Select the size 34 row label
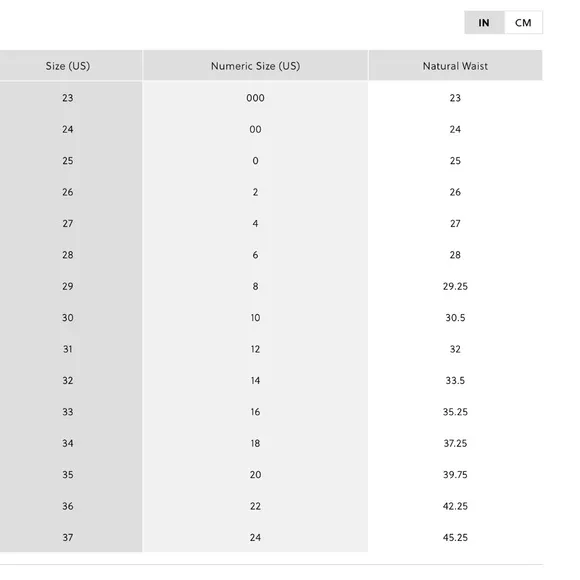This screenshot has width=580, height=580. tap(68, 443)
